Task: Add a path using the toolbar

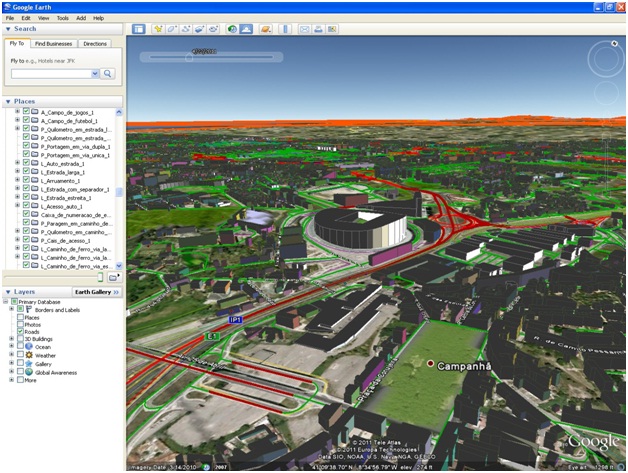Action: pyautogui.click(x=185, y=29)
